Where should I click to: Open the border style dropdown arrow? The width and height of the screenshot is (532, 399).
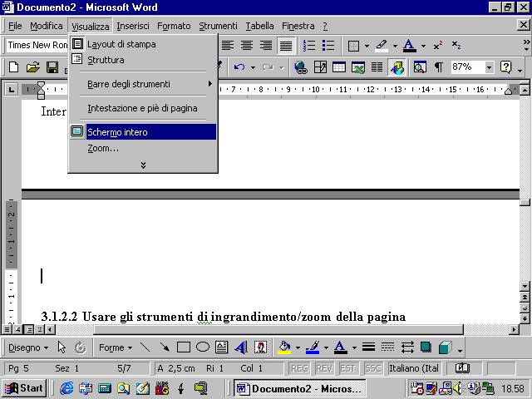coord(367,46)
